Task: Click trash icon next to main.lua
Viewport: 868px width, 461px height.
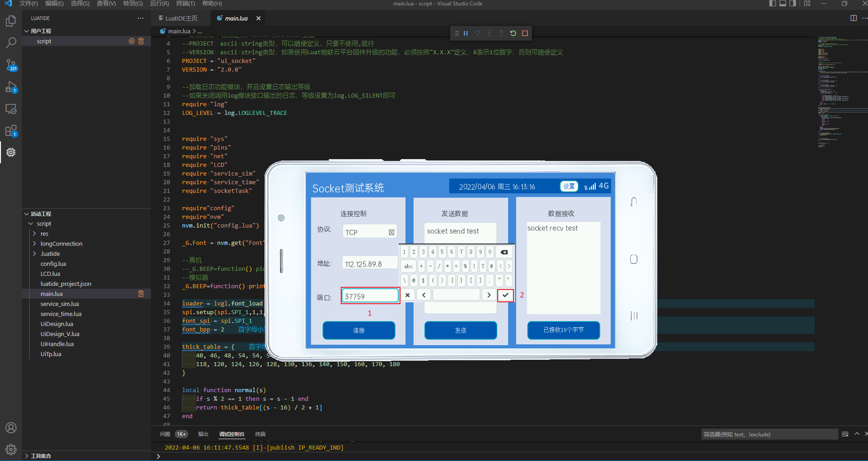Action: pyautogui.click(x=141, y=294)
